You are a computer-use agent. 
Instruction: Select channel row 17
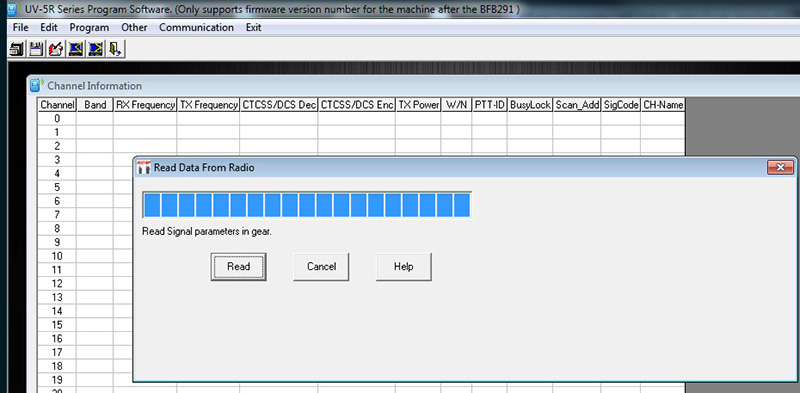[x=58, y=353]
